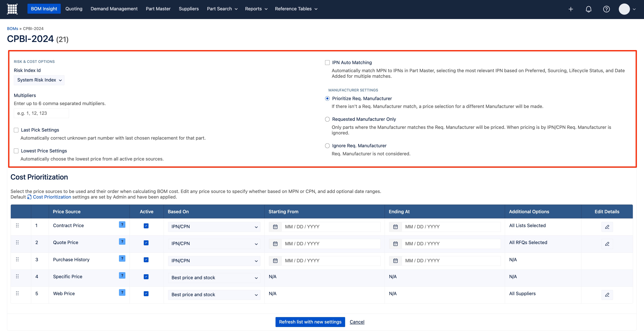Screen dimensions: 644x333
Task: Open Based On dropdown for Purchase History
Action: [214, 261]
